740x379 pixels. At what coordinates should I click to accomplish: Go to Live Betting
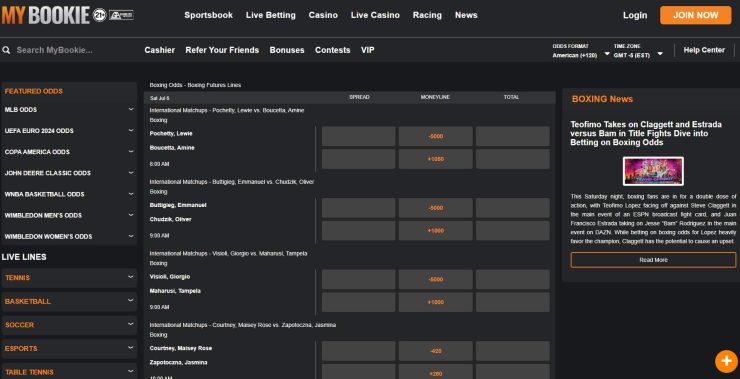coord(270,15)
